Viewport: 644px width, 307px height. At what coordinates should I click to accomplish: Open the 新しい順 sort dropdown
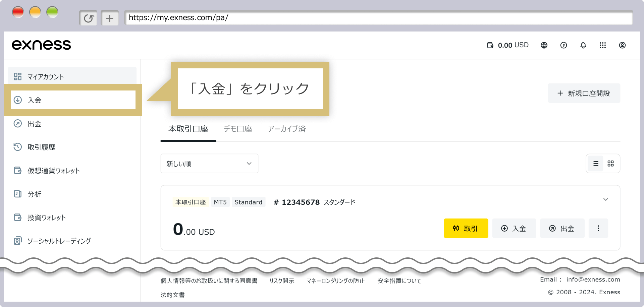click(x=209, y=164)
